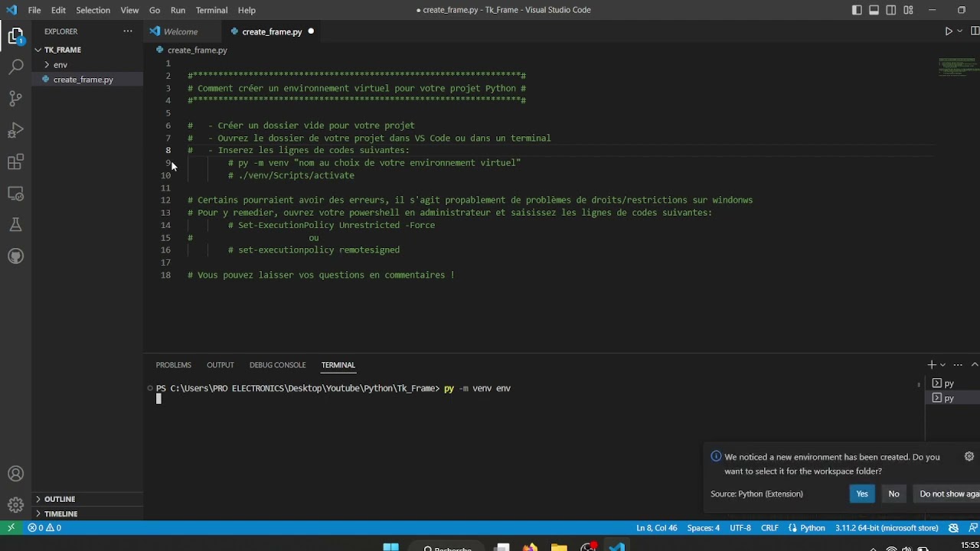Switch to OUTPUT panel tab

point(220,365)
